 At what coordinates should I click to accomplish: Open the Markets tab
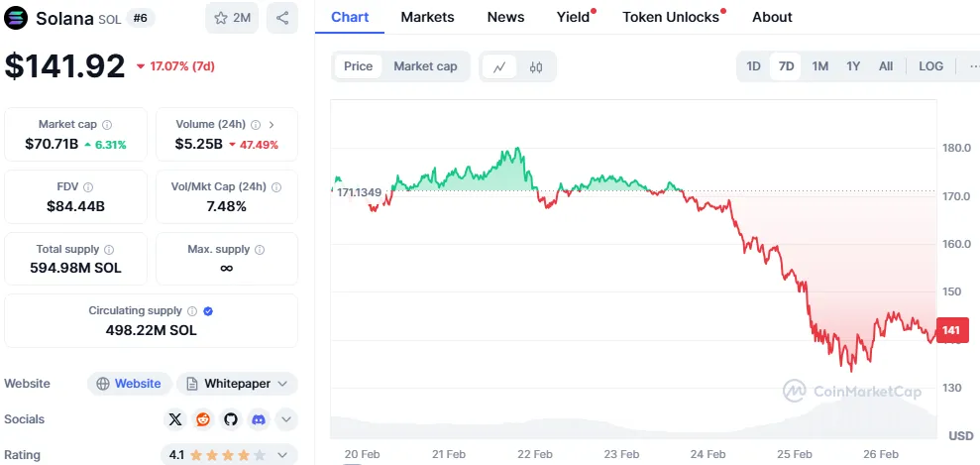(x=427, y=17)
